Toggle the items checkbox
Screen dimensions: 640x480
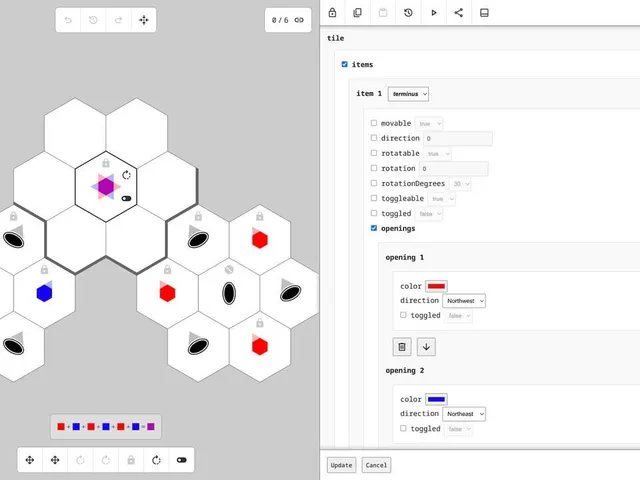pos(344,64)
